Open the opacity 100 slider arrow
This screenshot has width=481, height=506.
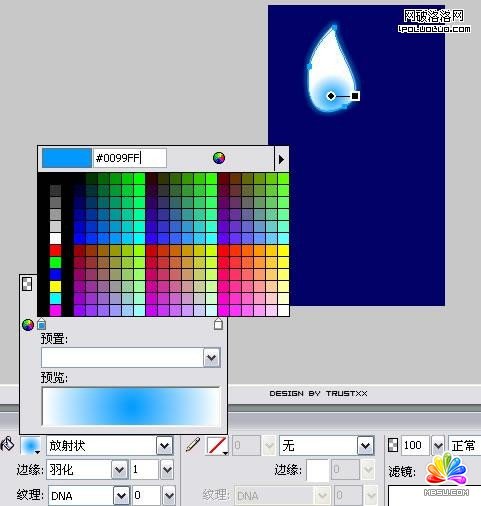(438, 445)
